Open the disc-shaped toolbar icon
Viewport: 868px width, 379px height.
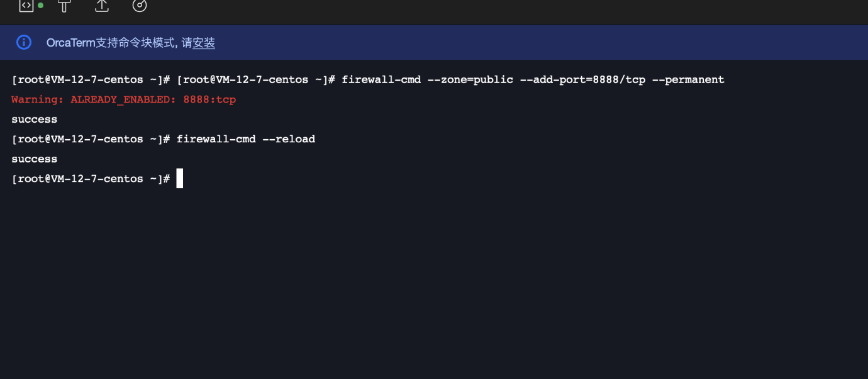[x=140, y=6]
